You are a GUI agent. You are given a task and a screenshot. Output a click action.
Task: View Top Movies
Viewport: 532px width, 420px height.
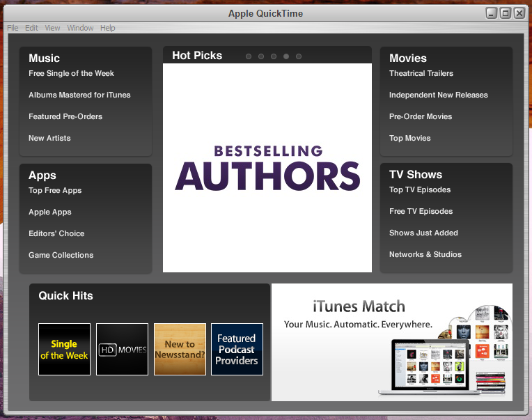[410, 138]
